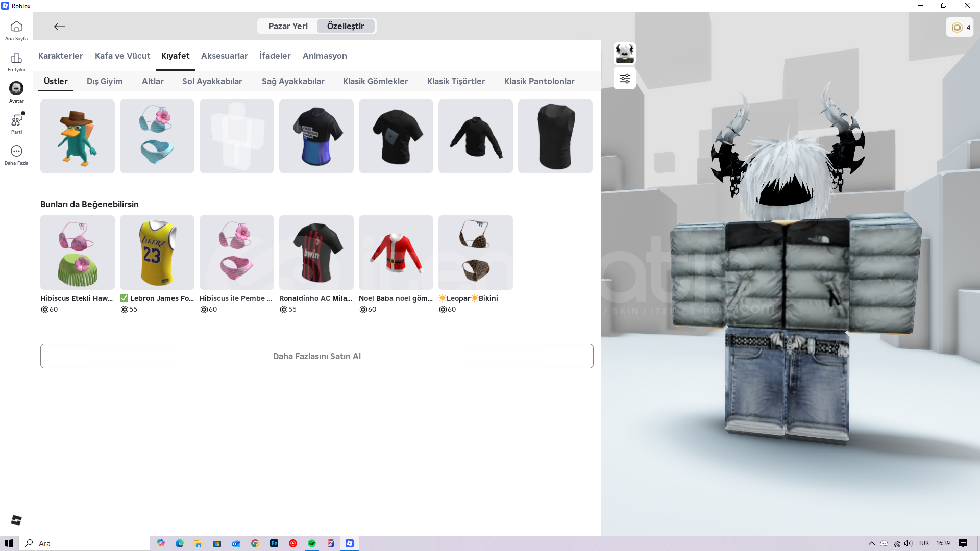This screenshot has width=980, height=551.
Task: Open avatar settings sliders icon
Action: click(625, 79)
